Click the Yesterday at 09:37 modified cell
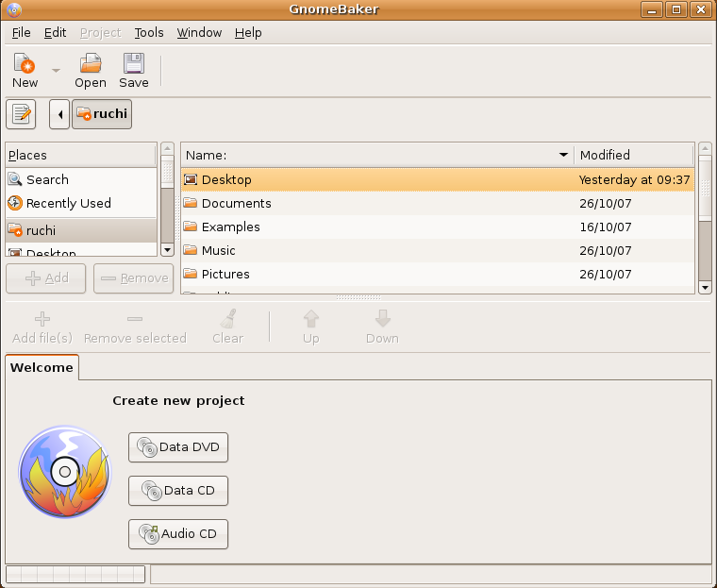Viewport: 717px width, 588px height. click(634, 180)
